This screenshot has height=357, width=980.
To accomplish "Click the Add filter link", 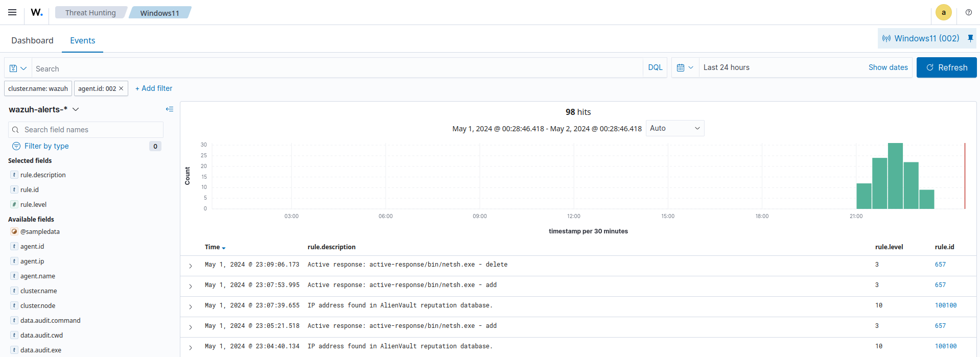I will pos(154,88).
